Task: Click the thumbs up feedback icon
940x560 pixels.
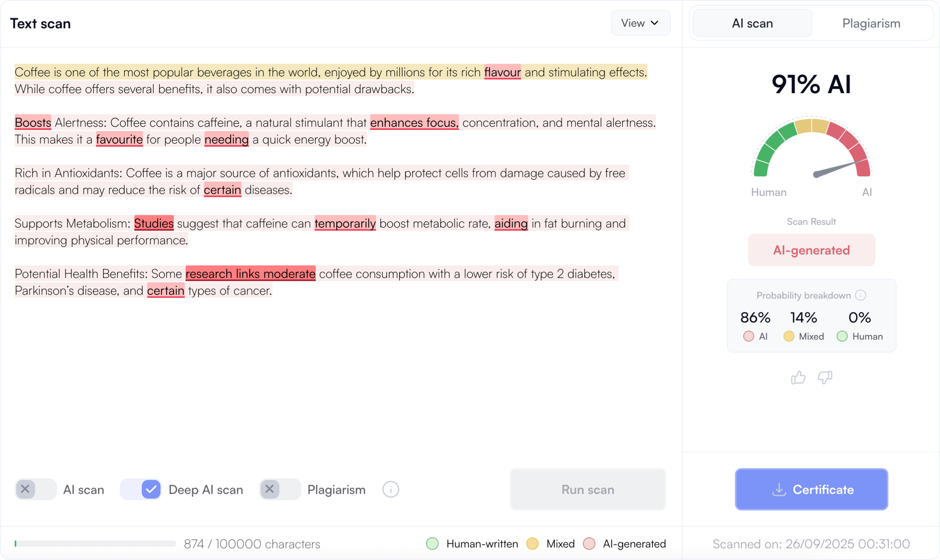Action: click(x=798, y=377)
